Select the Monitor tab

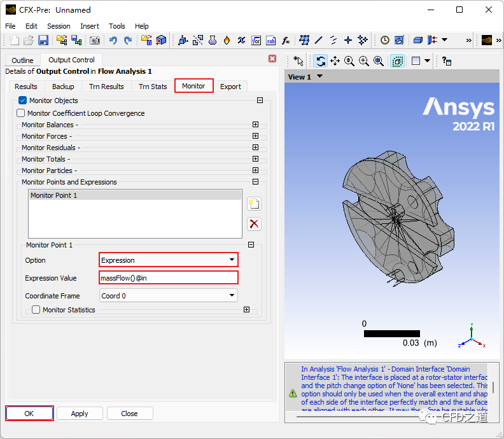pos(194,86)
